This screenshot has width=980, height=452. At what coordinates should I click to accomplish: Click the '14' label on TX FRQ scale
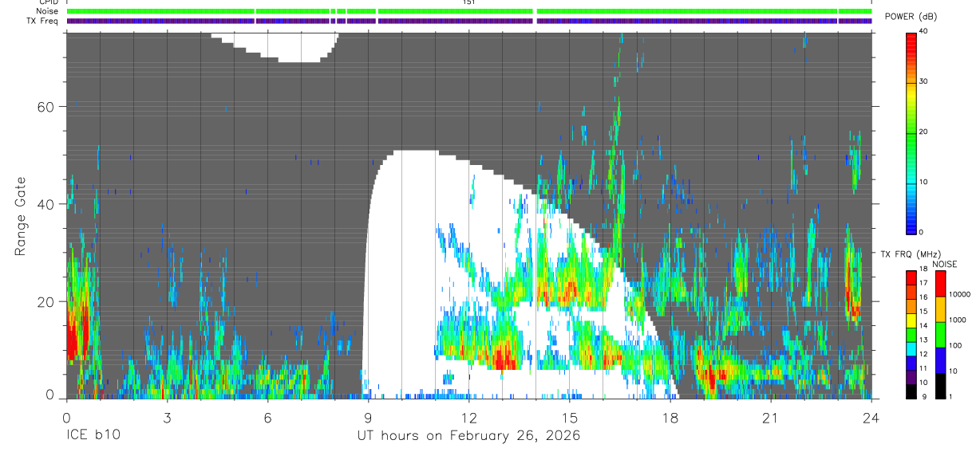(924, 325)
